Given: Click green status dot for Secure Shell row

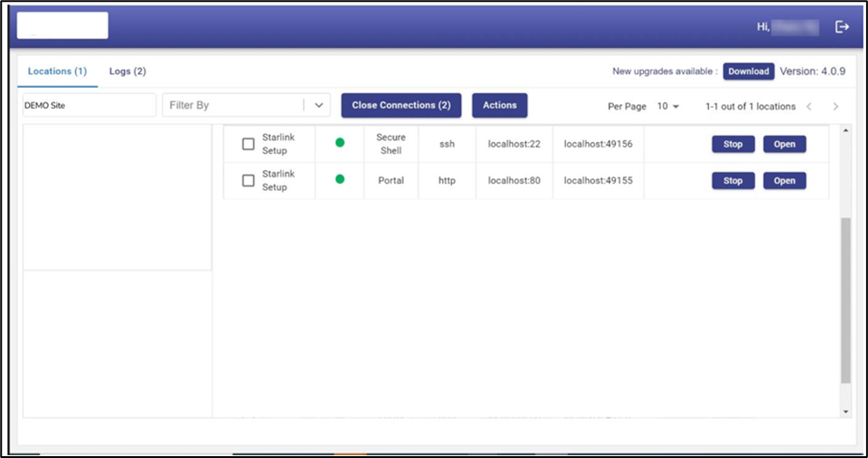Looking at the screenshot, I should (340, 143).
